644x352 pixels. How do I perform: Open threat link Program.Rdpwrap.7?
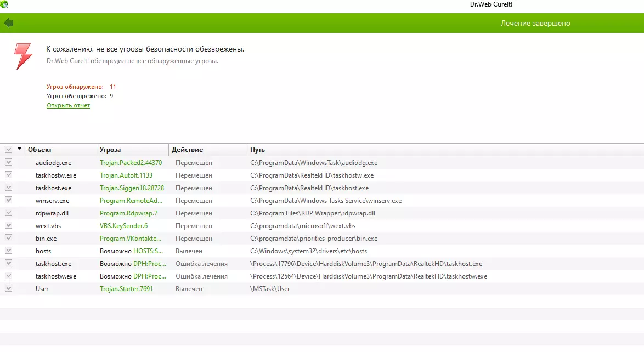pos(128,213)
